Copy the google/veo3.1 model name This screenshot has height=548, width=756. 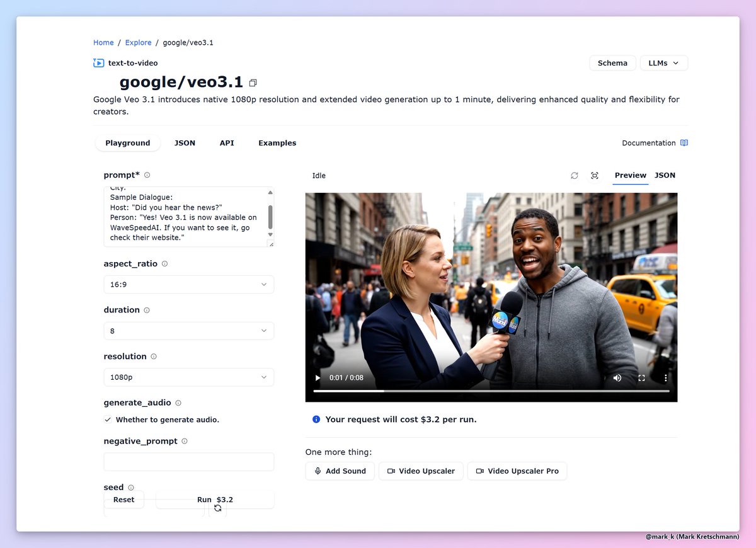tap(253, 83)
